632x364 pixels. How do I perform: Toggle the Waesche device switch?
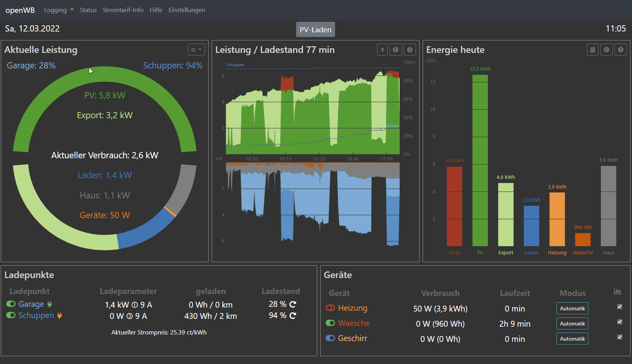pyautogui.click(x=330, y=323)
